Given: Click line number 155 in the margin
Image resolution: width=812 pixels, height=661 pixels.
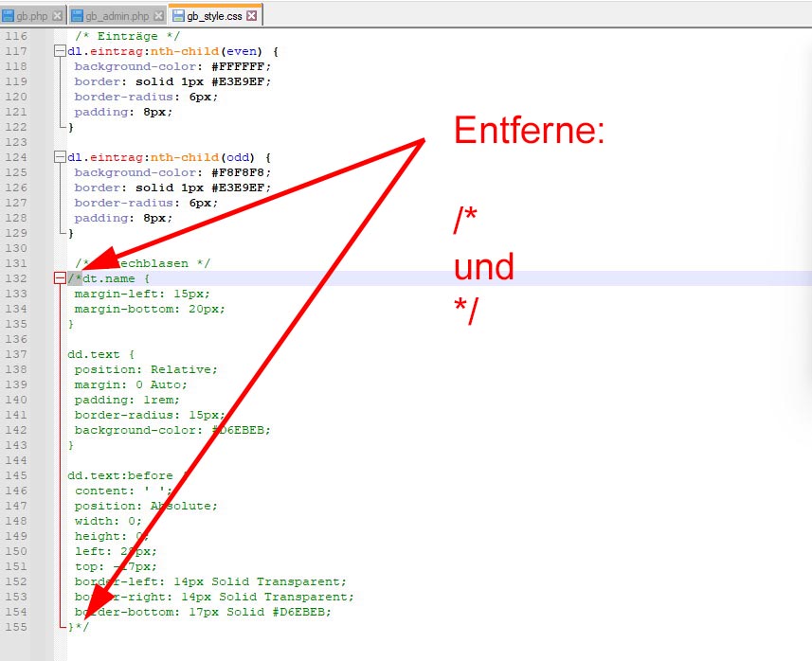Looking at the screenshot, I should (16, 627).
